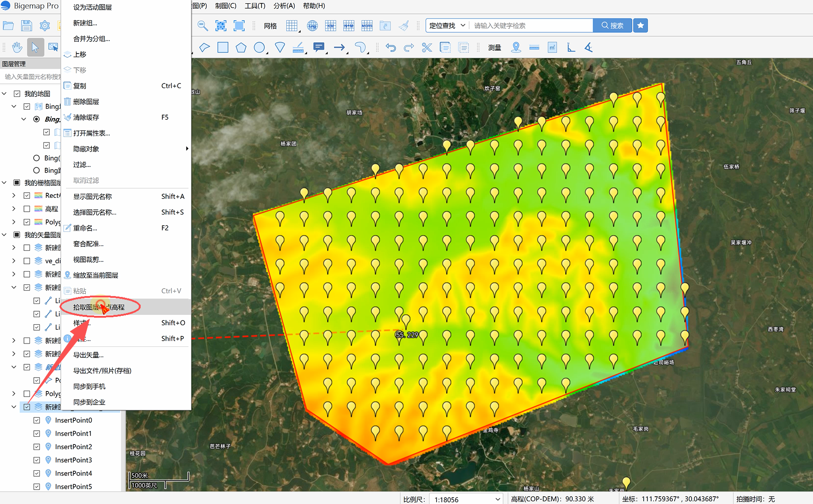This screenshot has width=813, height=504.
Task: Choose 打开属性表... from context menu
Action: 126,133
